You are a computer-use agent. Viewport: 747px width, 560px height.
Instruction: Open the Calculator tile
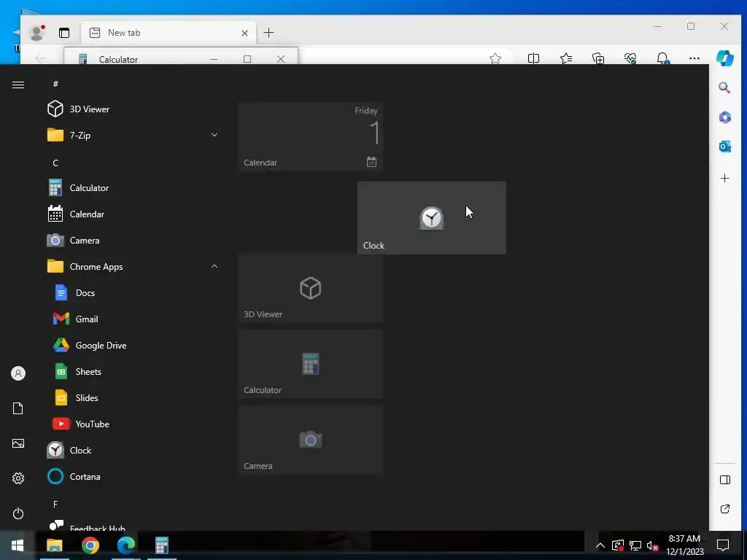pos(311,364)
